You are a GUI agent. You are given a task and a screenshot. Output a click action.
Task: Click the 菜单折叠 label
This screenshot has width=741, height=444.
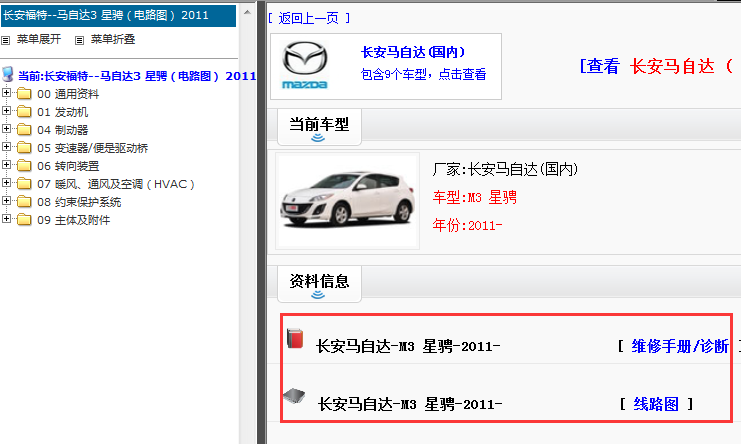point(113,39)
